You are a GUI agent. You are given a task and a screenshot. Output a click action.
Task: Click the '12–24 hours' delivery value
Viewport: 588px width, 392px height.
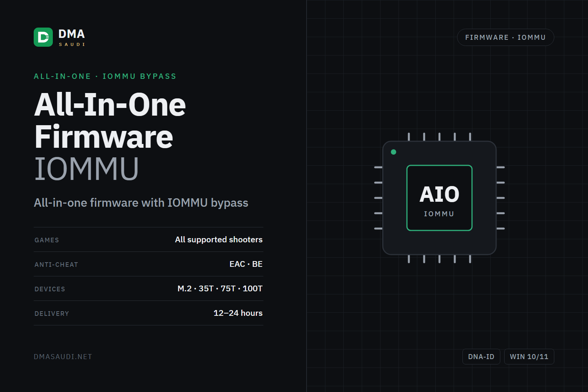pos(238,313)
